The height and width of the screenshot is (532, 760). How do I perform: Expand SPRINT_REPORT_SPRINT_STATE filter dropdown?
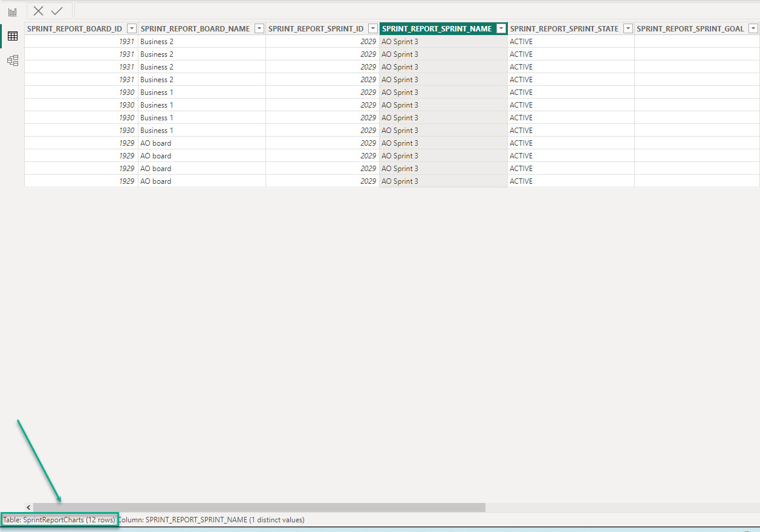point(628,28)
